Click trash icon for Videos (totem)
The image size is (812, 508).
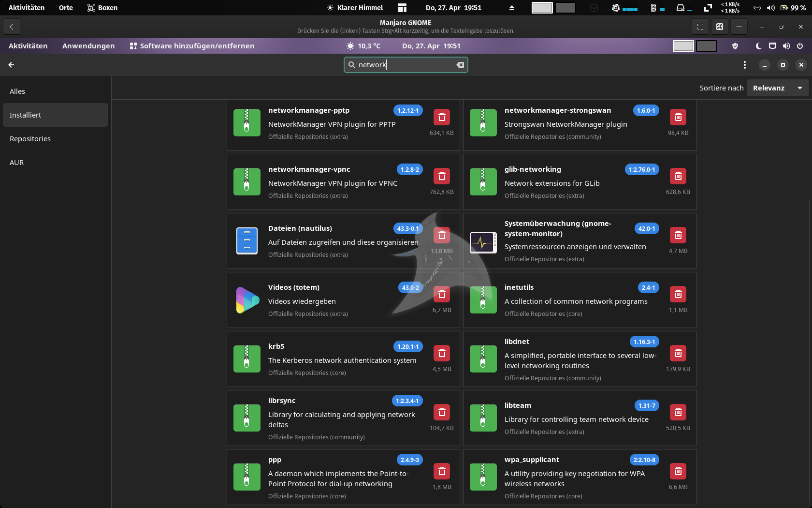[441, 294]
